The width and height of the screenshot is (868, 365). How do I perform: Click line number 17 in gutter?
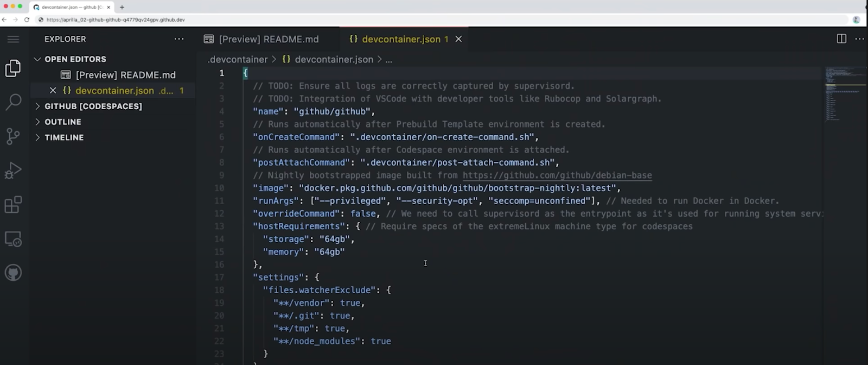219,278
